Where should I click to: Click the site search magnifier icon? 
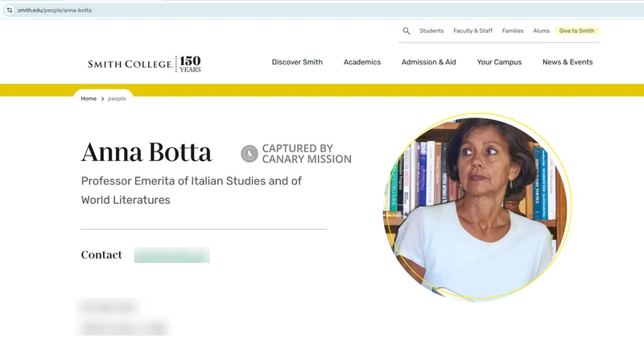(x=407, y=31)
